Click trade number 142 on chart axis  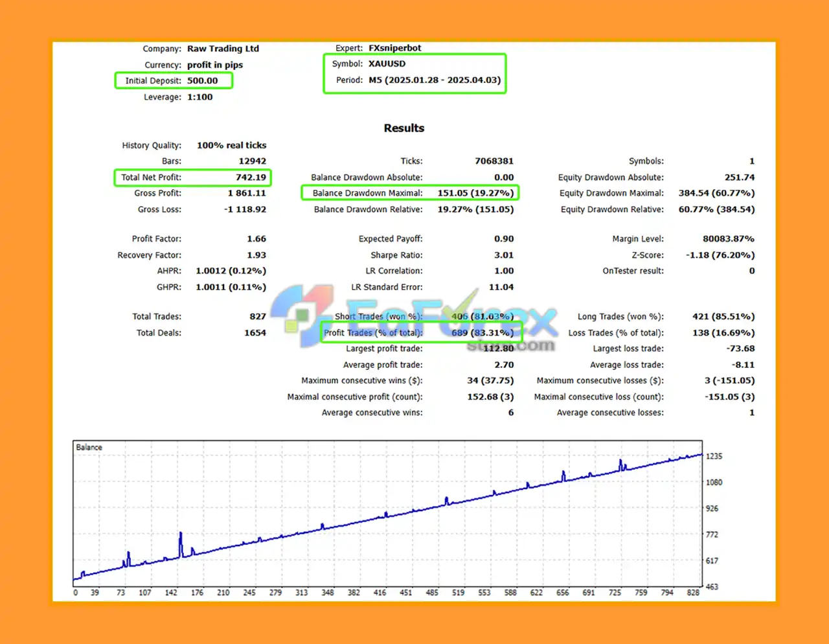[x=171, y=593]
